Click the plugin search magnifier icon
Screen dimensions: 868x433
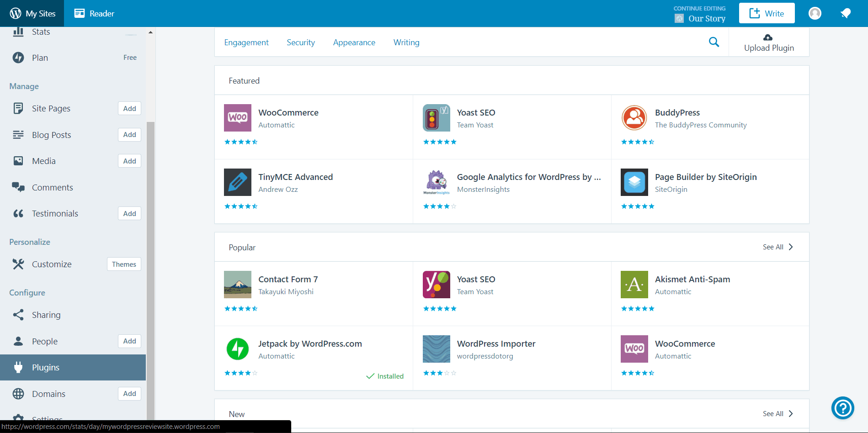714,42
